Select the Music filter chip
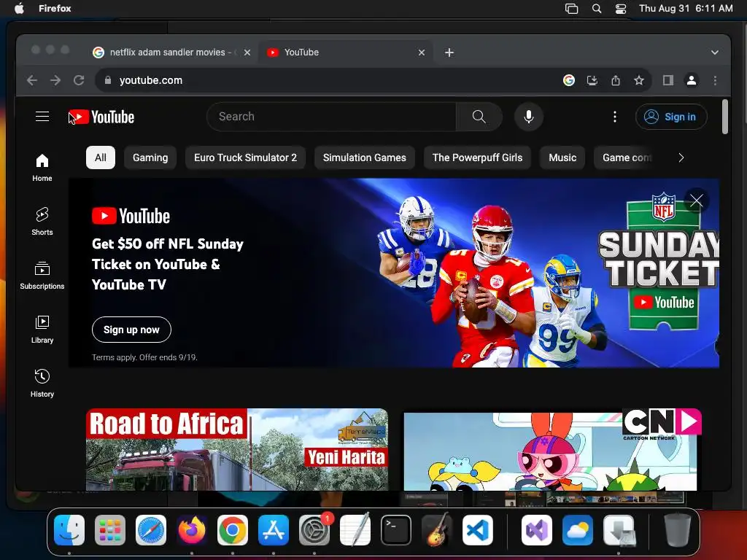The image size is (747, 560). [562, 157]
